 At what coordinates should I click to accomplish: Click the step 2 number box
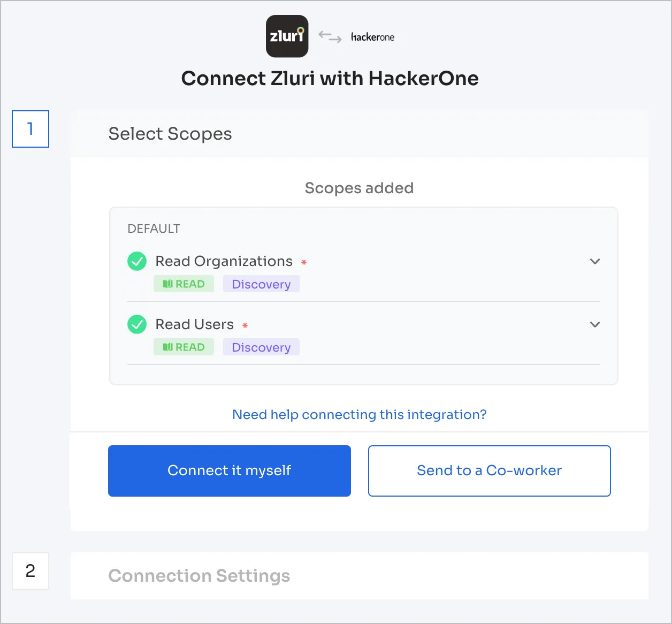(x=30, y=571)
